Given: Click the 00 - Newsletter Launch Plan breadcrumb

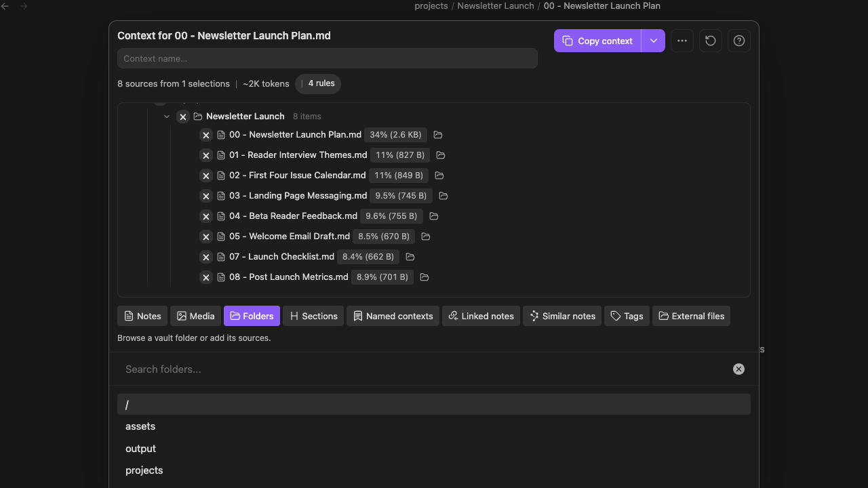Looking at the screenshot, I should pyautogui.click(x=602, y=6).
